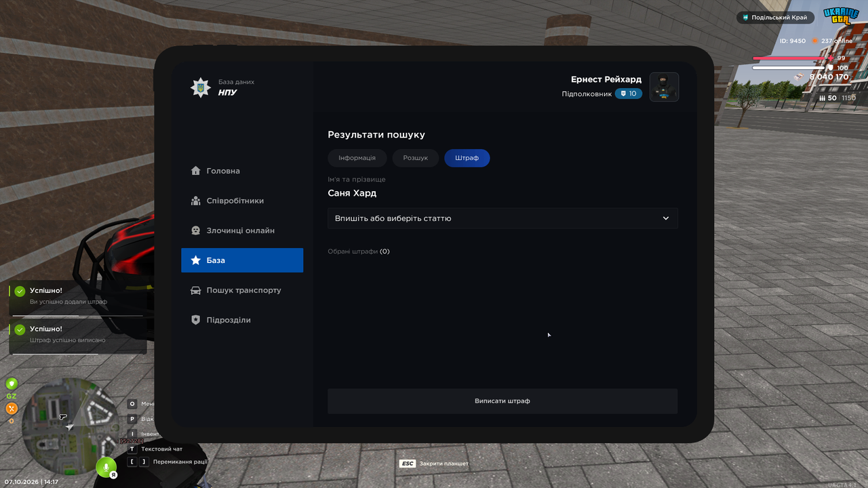Click the orange online indicator dot
The image size is (868, 488).
tap(816, 41)
